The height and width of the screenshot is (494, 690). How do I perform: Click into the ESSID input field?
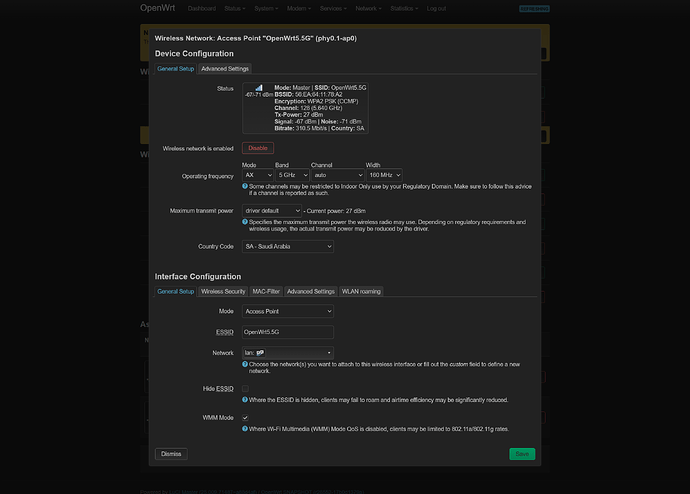288,332
